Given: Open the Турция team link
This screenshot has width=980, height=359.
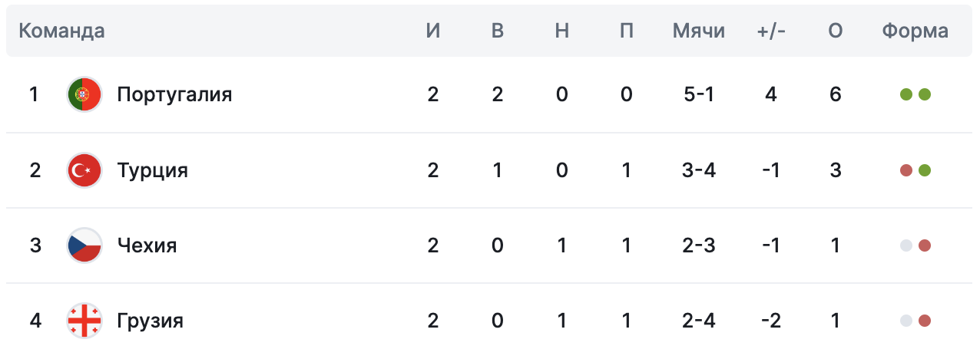Looking at the screenshot, I should tap(152, 170).
